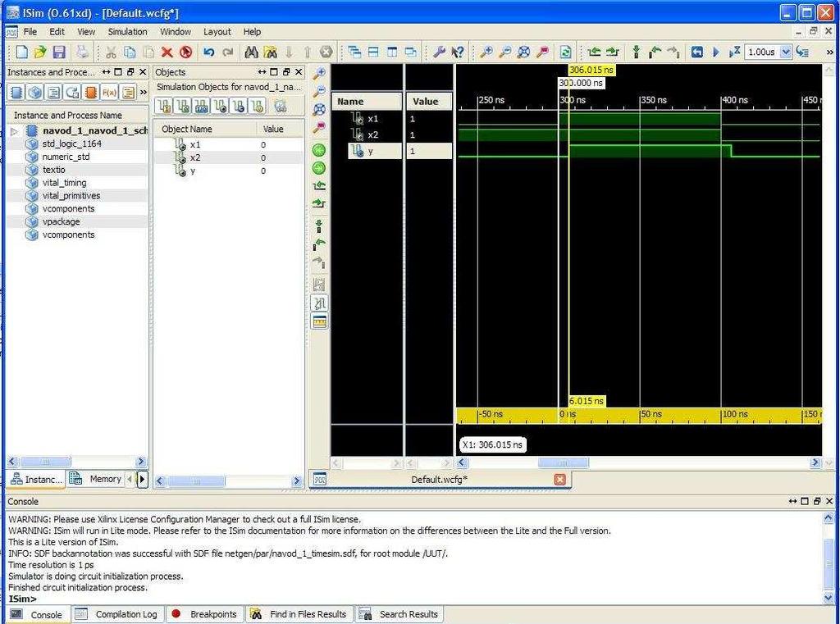The image size is (840, 624).
Task: Expand the navod_1_navod_1_sch tree node
Action: (15, 130)
